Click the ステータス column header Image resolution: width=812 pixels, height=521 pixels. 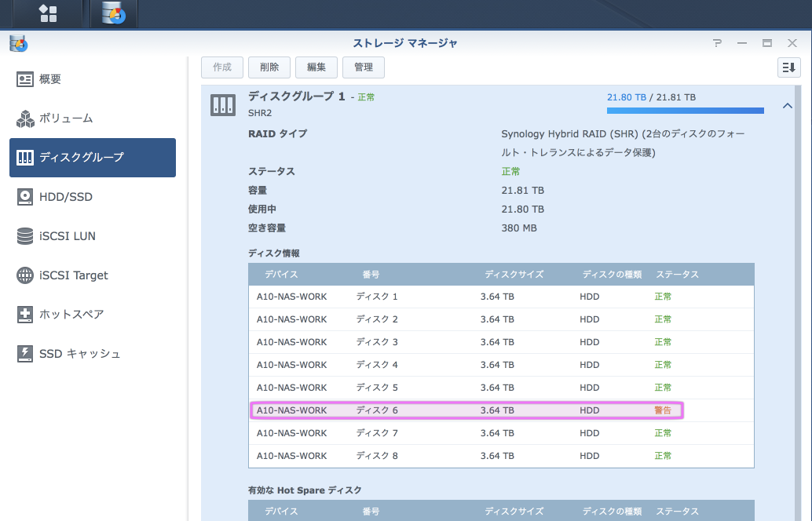(677, 275)
